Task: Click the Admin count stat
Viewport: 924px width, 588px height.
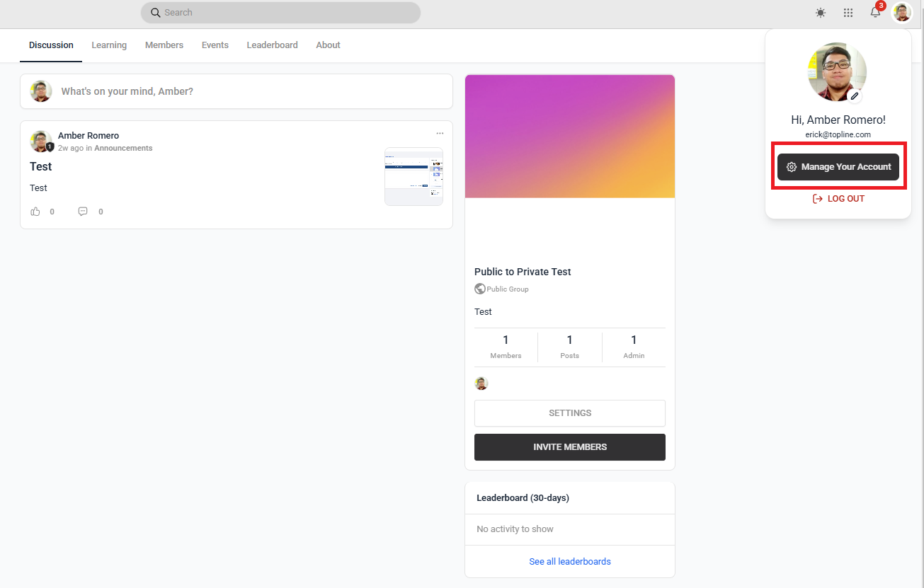Action: tap(634, 347)
